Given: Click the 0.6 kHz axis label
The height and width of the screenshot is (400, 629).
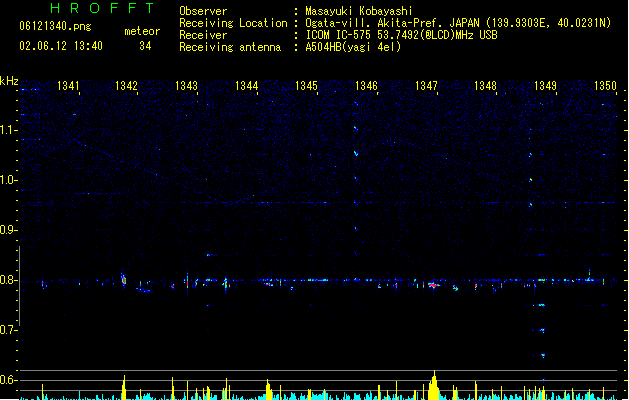Looking at the screenshot, I should 8,380.
